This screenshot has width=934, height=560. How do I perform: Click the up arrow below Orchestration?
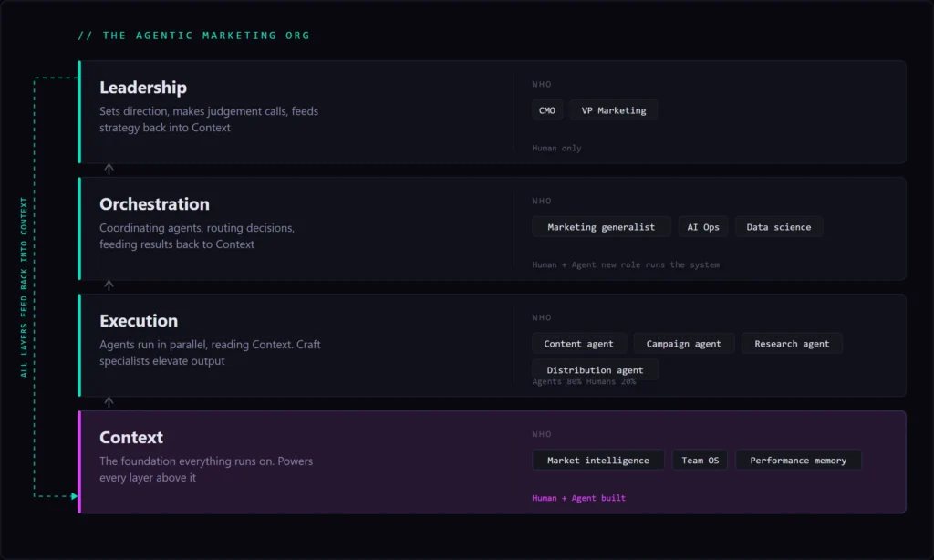(109, 285)
